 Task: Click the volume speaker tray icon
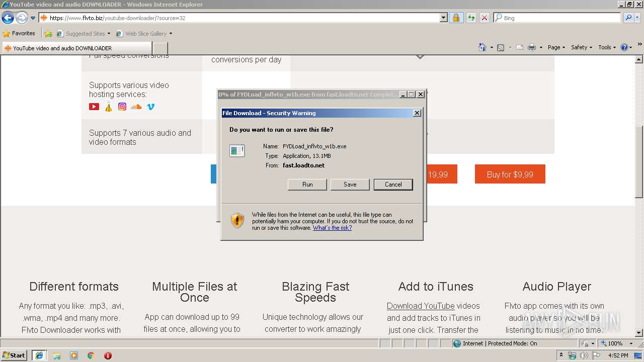point(584,355)
